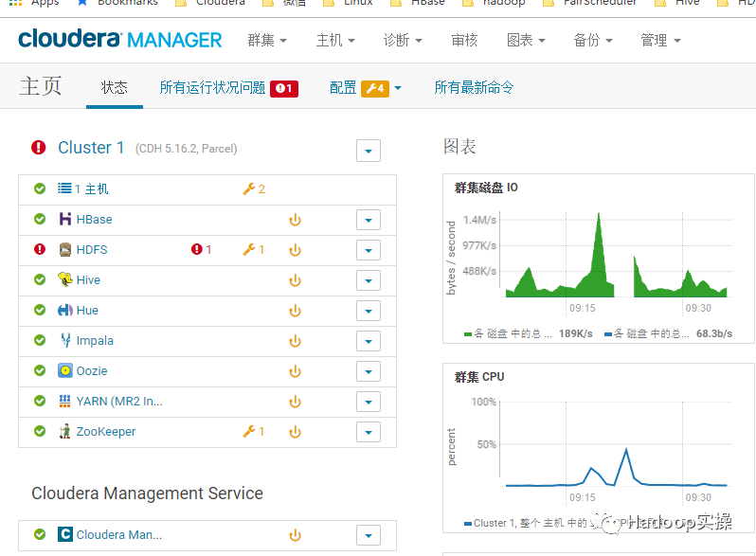
Task: Click the Oozie service icon
Action: [65, 370]
